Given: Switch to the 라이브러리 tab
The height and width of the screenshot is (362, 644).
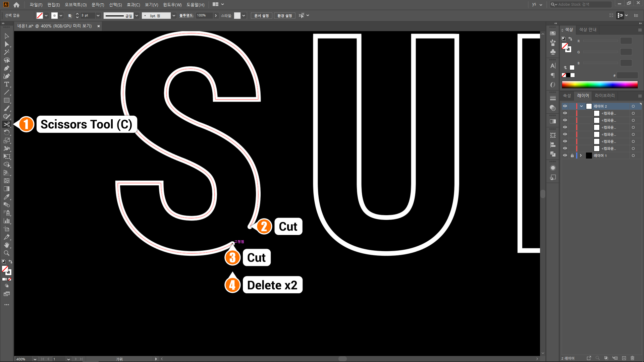Looking at the screenshot, I should [604, 96].
